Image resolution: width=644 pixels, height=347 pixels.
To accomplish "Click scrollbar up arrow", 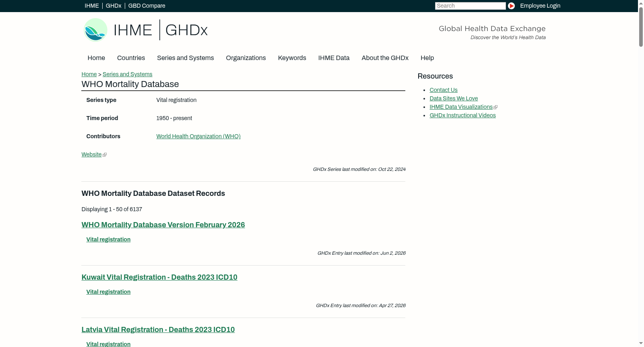I will point(641,3).
